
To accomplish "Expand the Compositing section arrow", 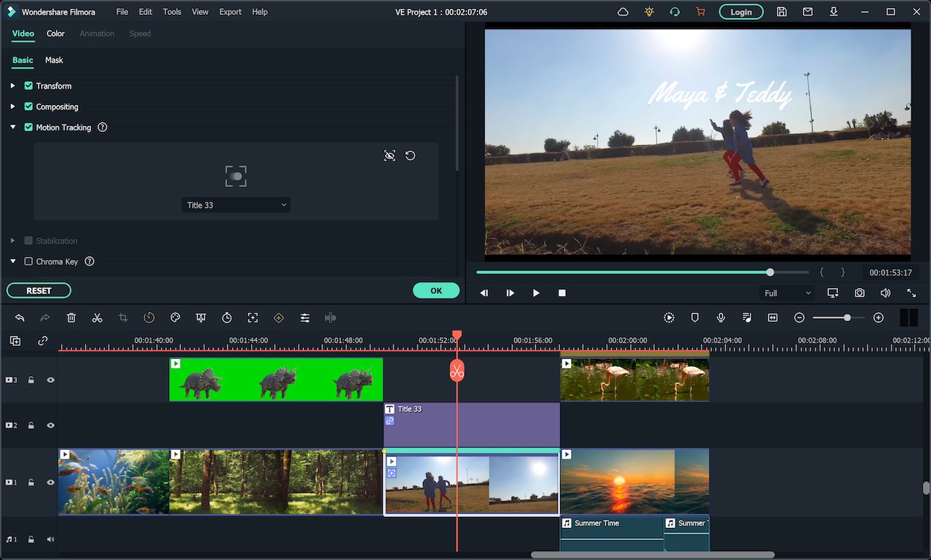I will point(13,106).
